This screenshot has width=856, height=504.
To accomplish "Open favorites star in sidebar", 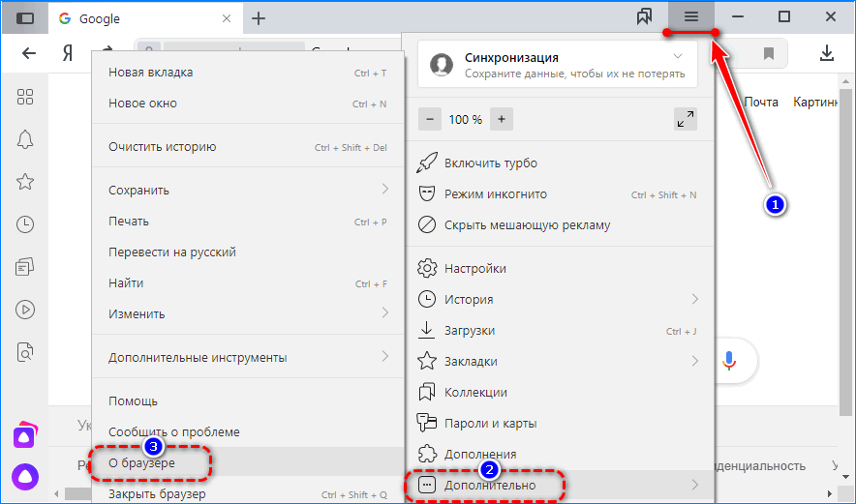I will pyautogui.click(x=26, y=182).
